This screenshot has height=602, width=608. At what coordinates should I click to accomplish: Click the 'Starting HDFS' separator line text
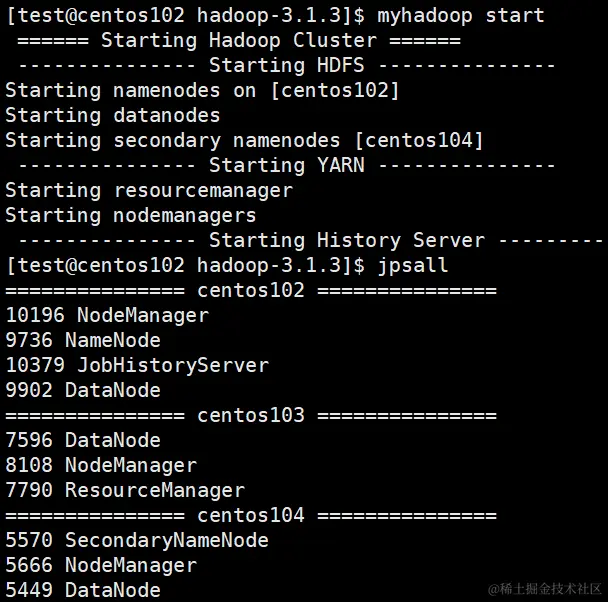pos(287,65)
